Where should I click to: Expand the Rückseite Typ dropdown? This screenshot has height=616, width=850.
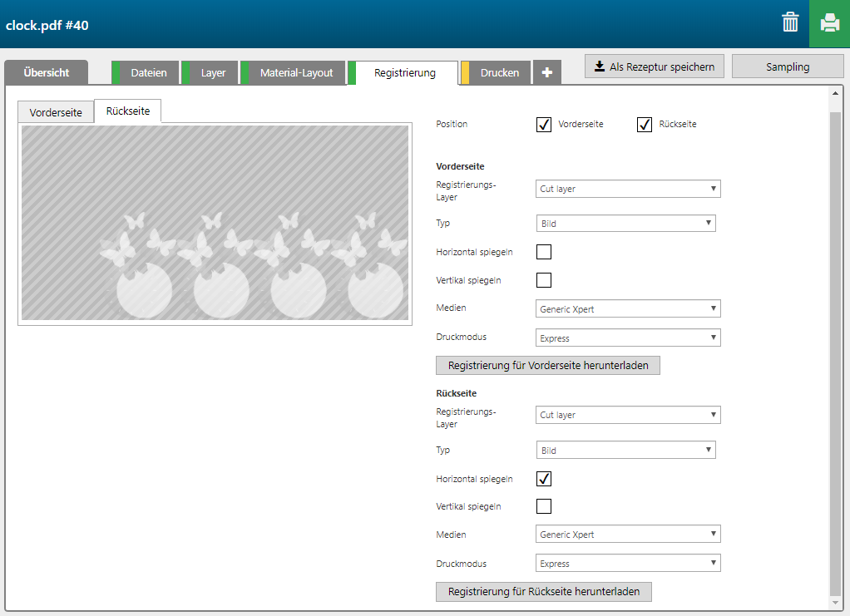pos(625,451)
